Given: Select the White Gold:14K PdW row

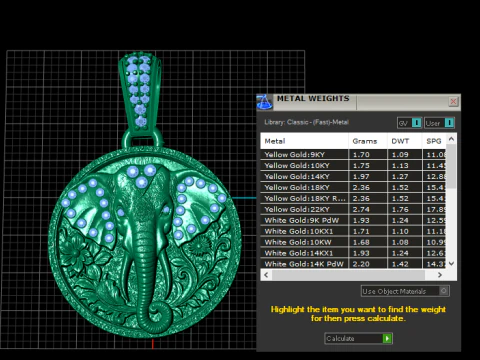Looking at the screenshot, I should tap(353, 264).
